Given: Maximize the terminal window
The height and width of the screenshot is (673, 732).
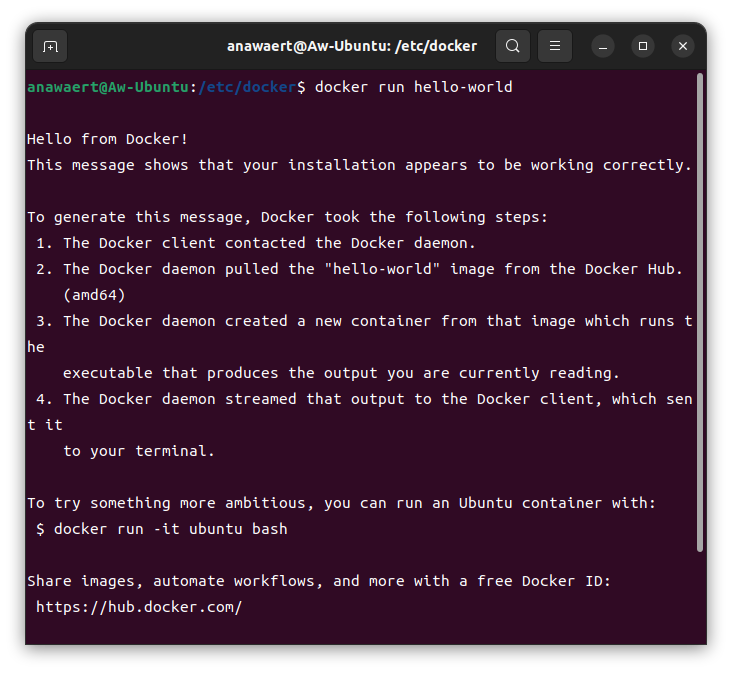Looking at the screenshot, I should 643,46.
